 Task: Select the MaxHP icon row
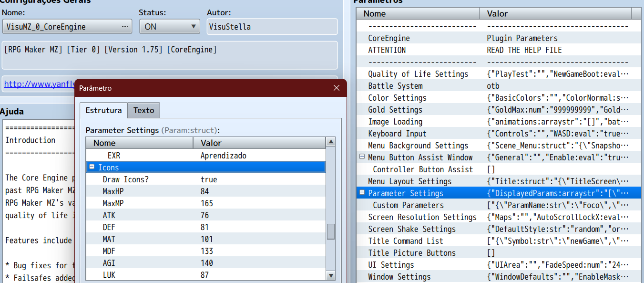point(205,191)
